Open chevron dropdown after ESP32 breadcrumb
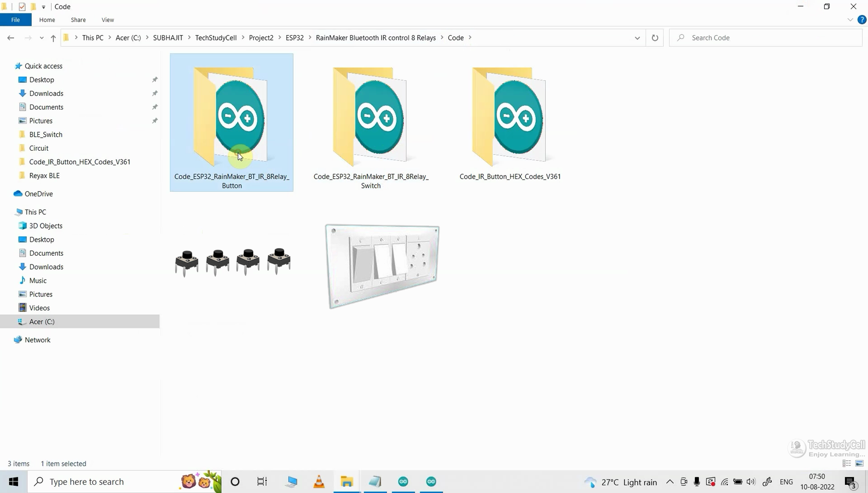 tap(310, 38)
